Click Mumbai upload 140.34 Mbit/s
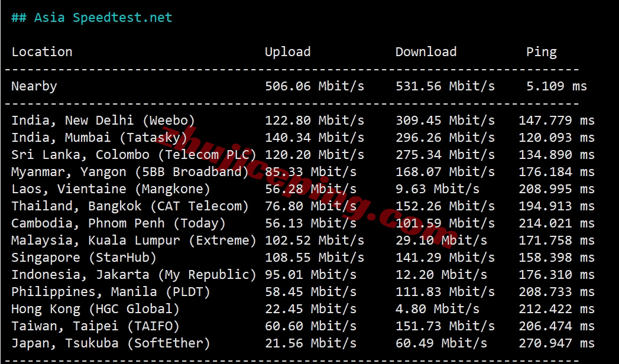 [315, 138]
